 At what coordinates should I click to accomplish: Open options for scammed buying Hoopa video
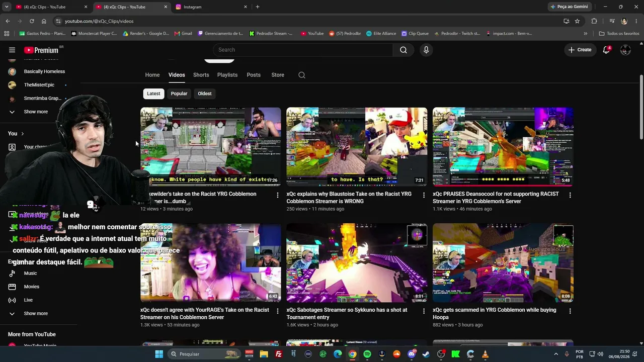click(x=570, y=311)
